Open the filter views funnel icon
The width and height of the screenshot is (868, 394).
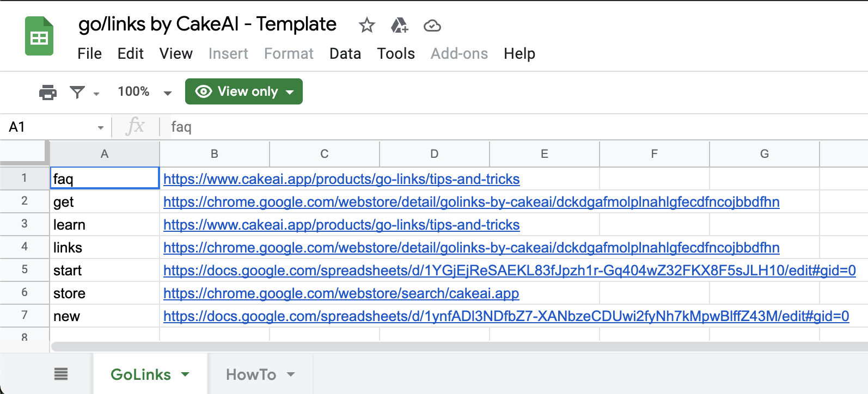click(x=77, y=92)
